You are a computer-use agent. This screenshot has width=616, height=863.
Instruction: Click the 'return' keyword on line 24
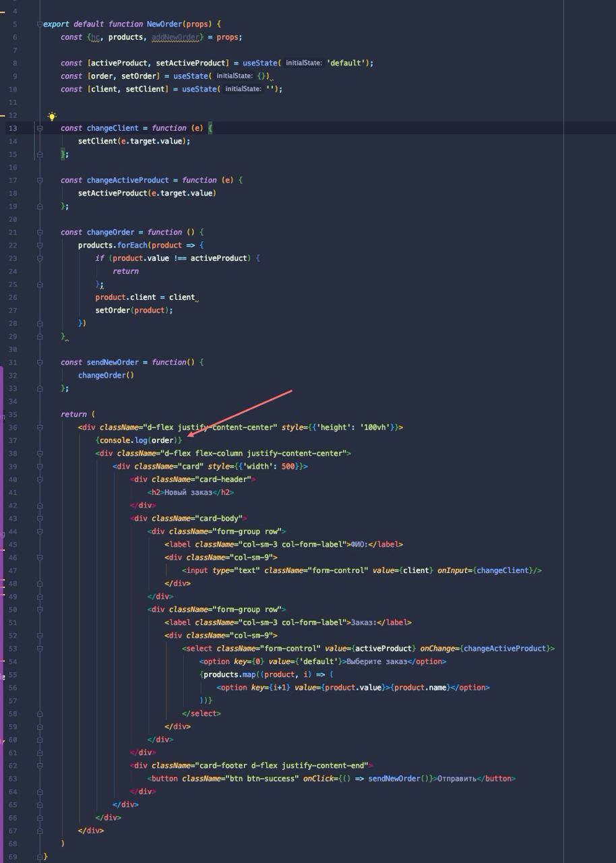(x=125, y=271)
